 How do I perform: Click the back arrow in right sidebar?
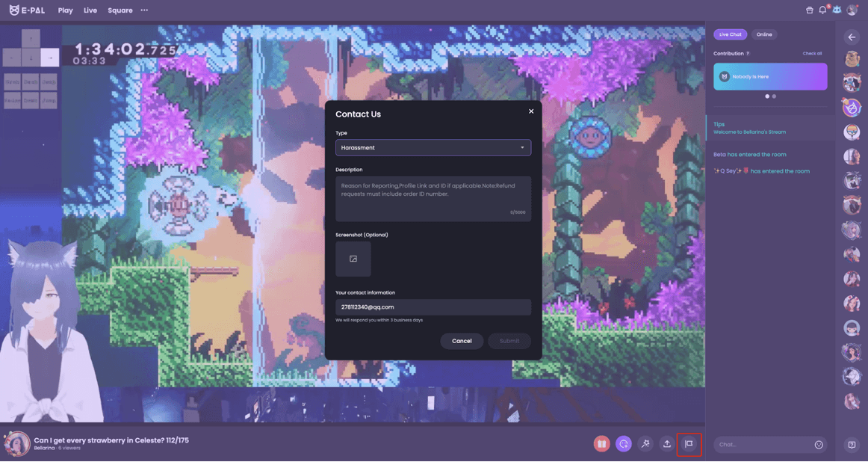click(852, 37)
